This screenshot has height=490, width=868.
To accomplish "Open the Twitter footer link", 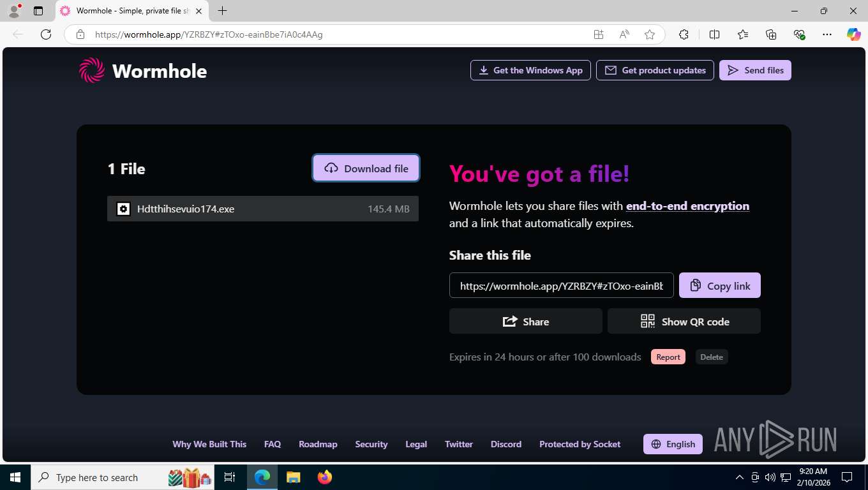I will (x=459, y=444).
